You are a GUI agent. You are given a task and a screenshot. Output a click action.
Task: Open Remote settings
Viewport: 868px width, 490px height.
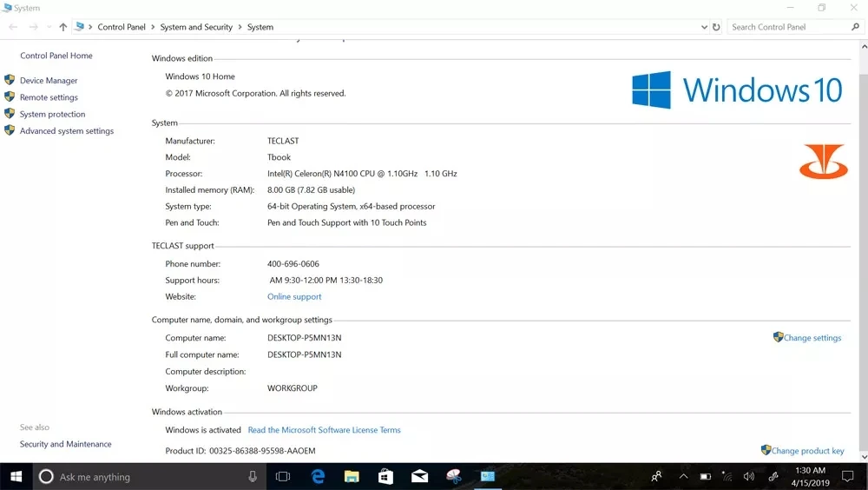[x=49, y=97]
